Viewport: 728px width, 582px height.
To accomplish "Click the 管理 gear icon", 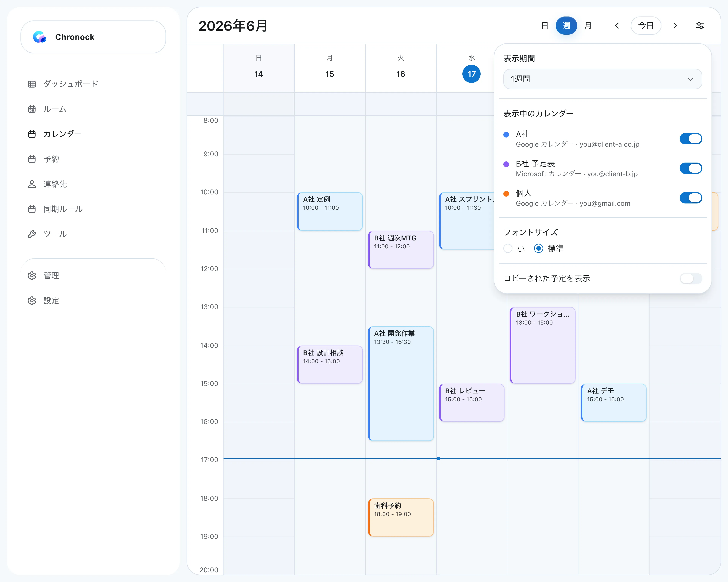I will coord(32,276).
